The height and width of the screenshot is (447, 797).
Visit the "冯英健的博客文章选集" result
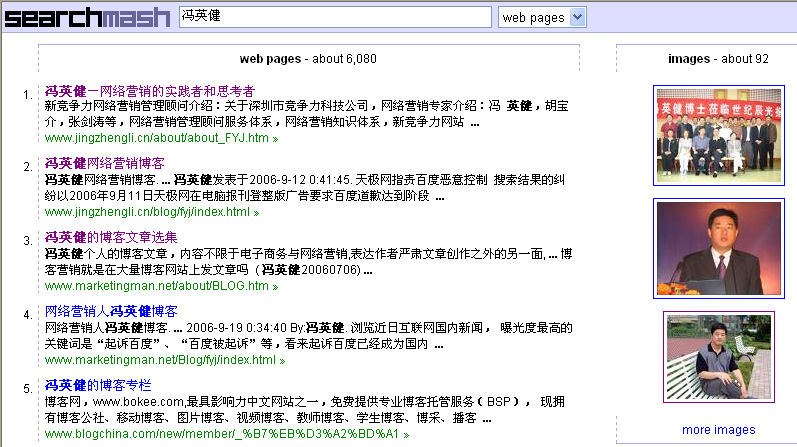point(111,238)
